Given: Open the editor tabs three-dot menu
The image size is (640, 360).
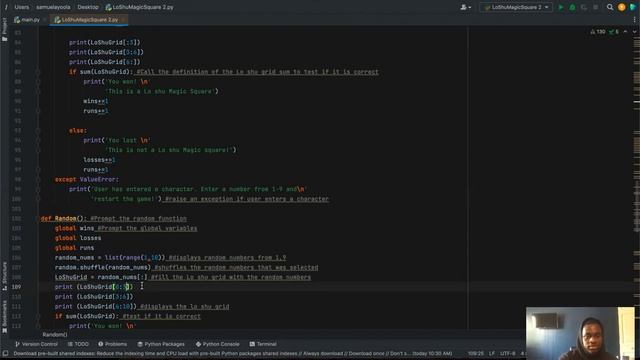Looking at the screenshot, I should coord(635,20).
